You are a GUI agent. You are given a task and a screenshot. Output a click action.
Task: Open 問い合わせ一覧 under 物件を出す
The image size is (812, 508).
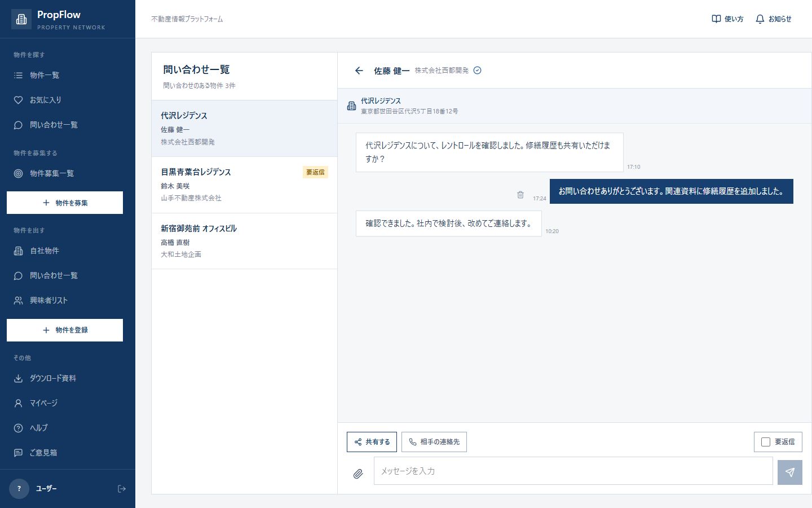point(68,275)
